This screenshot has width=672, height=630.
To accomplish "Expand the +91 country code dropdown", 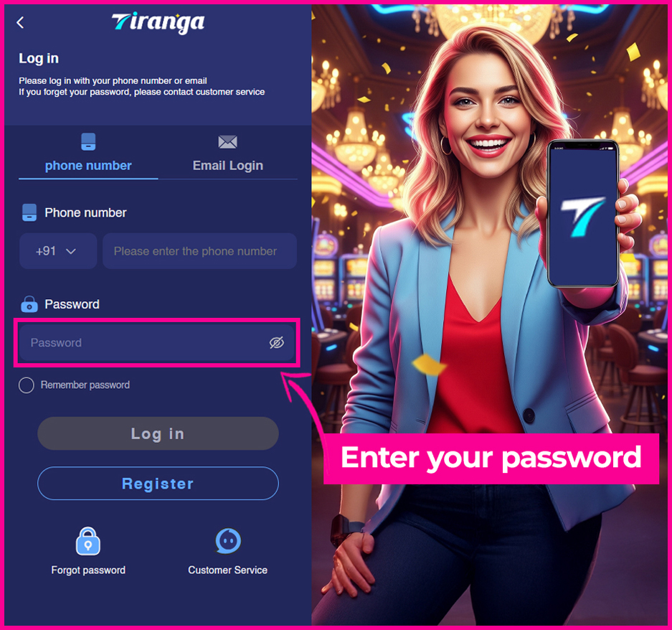I will pyautogui.click(x=58, y=251).
